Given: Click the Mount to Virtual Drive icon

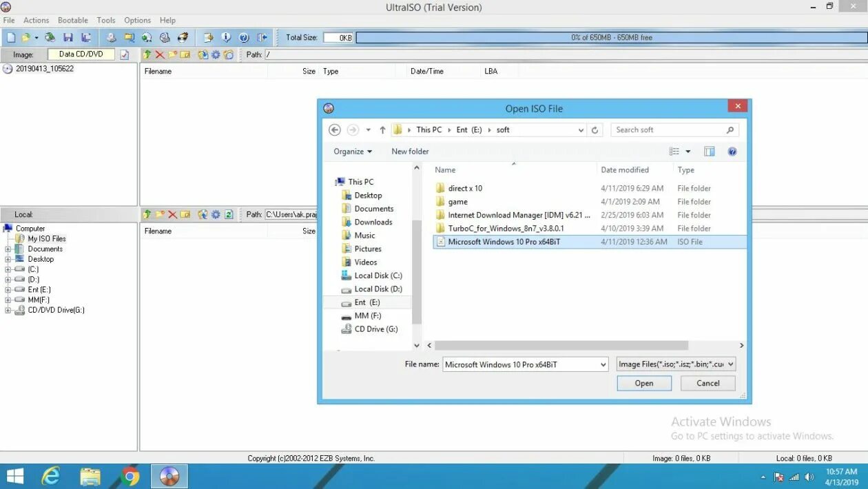Looking at the screenshot, I should [x=165, y=37].
